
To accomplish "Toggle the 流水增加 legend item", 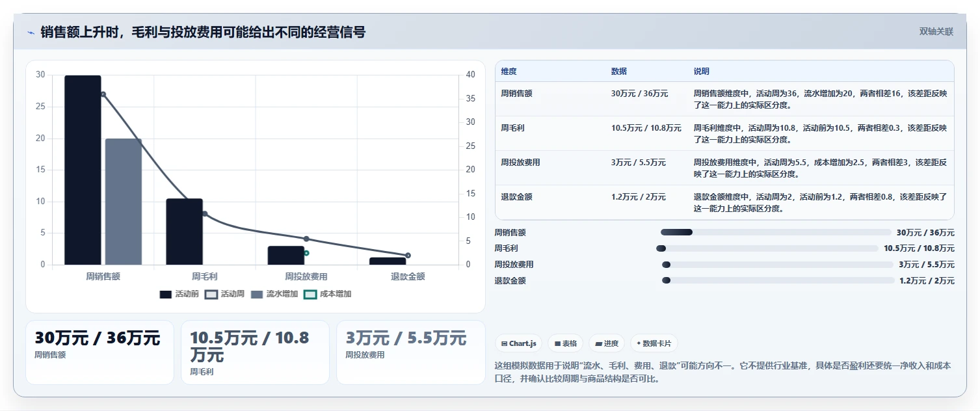I will pyautogui.click(x=274, y=295).
